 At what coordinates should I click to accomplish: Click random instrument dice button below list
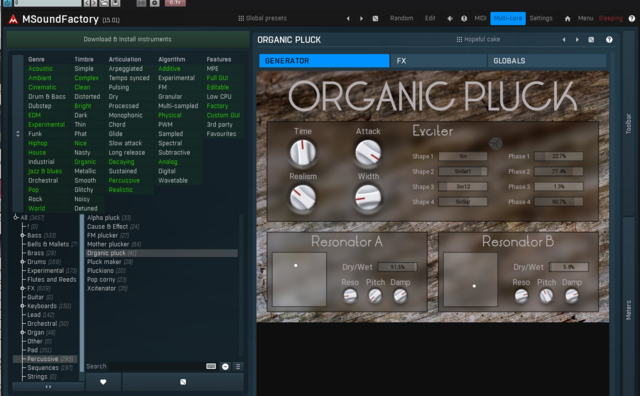point(183,382)
